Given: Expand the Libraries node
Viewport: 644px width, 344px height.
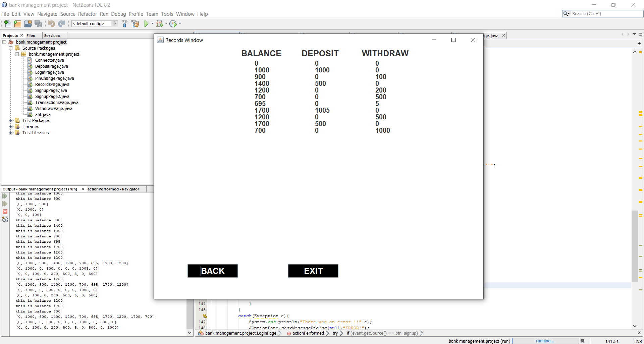Looking at the screenshot, I should 10,126.
